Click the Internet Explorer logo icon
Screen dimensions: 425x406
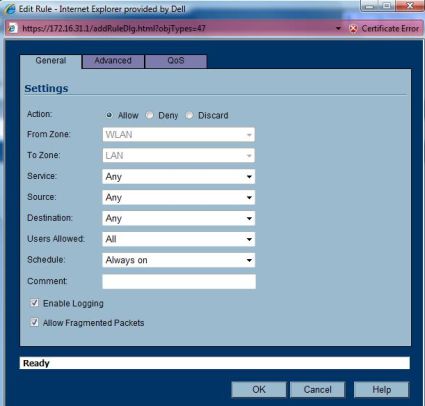coord(9,9)
